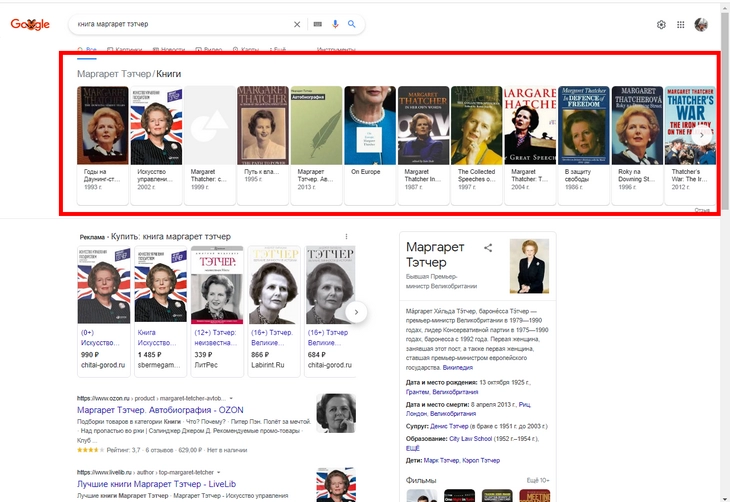Image resolution: width=730 pixels, height=502 pixels.
Task: Open the Автобиография 2013 book card
Action: (x=316, y=145)
